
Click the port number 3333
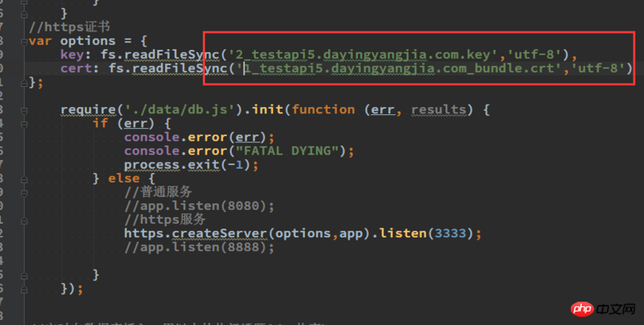click(x=450, y=233)
